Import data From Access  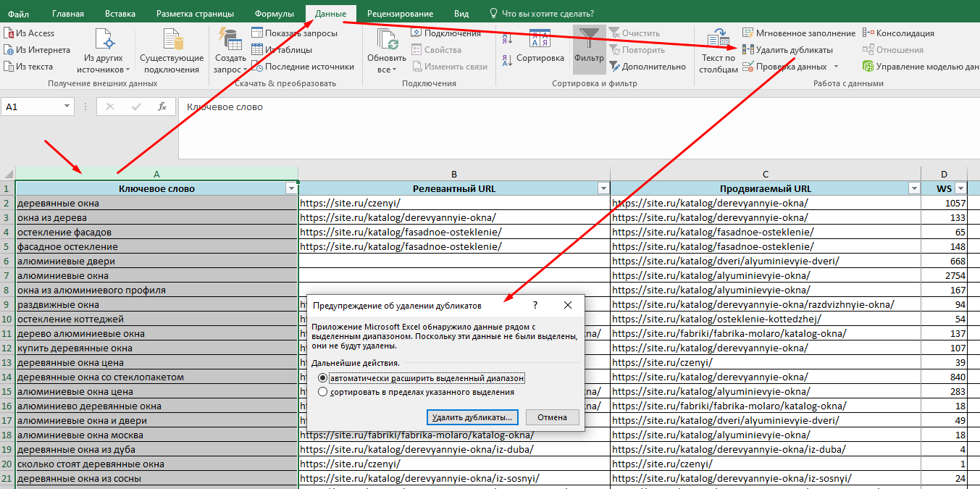[x=29, y=33]
